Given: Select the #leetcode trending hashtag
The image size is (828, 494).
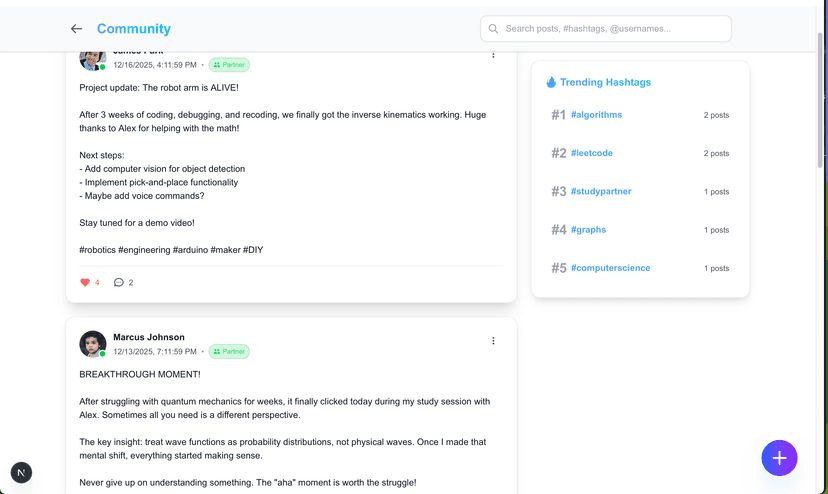Looking at the screenshot, I should coord(591,153).
